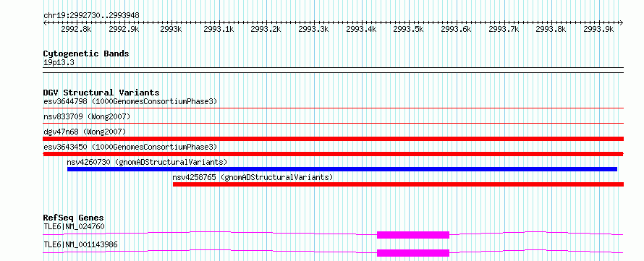Click the blue bar for nsv4260730
Image resolution: width=644 pixels, height=261 pixels.
342,169
